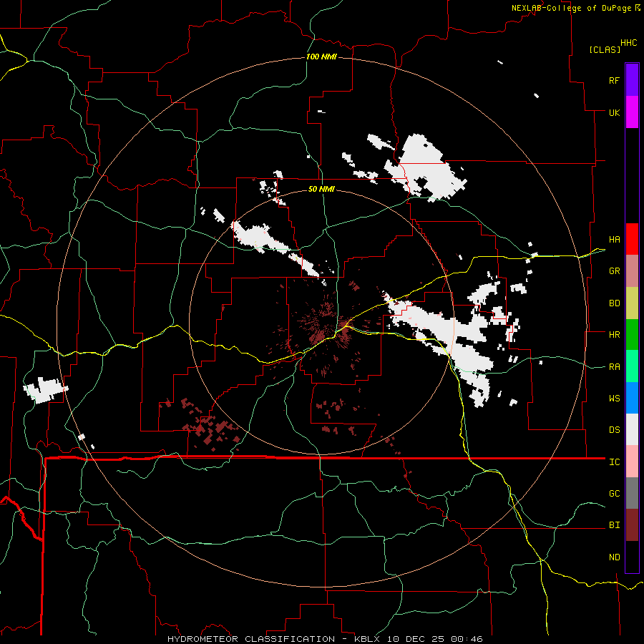Image resolution: width=644 pixels, height=644 pixels.
Task: Click the BI legend label
Action: (614, 525)
